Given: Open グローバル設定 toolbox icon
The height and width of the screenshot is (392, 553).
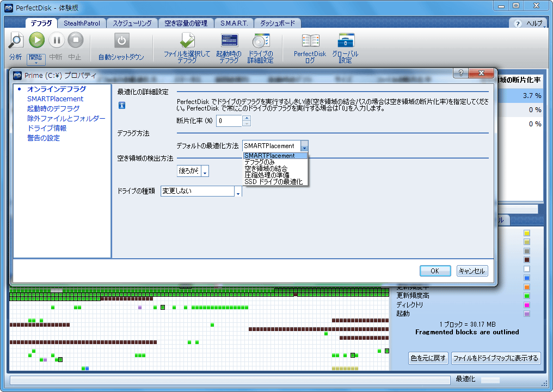Looking at the screenshot, I should pos(346,40).
